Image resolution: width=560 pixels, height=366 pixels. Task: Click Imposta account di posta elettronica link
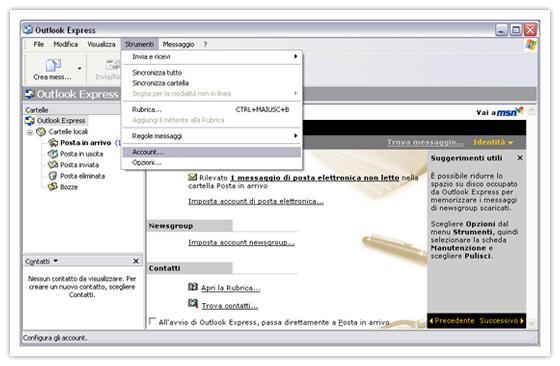click(256, 201)
